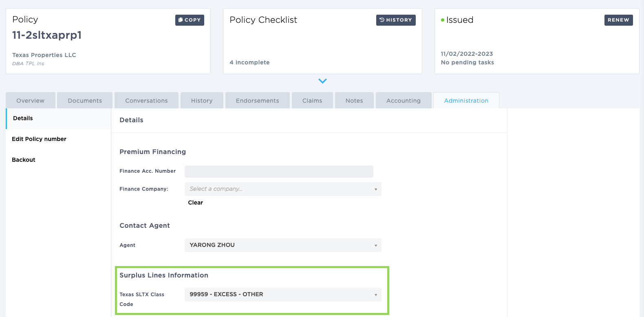Open the policy checklist History
Image resolution: width=644 pixels, height=317 pixels.
pyautogui.click(x=395, y=20)
